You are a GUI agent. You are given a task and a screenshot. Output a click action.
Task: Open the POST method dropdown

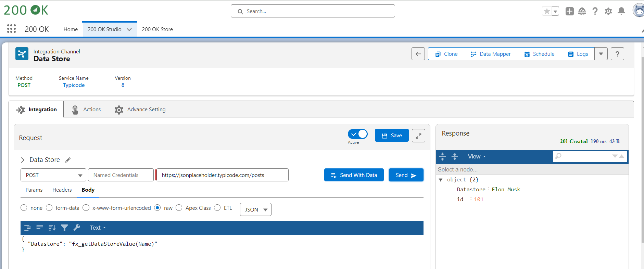coord(53,175)
